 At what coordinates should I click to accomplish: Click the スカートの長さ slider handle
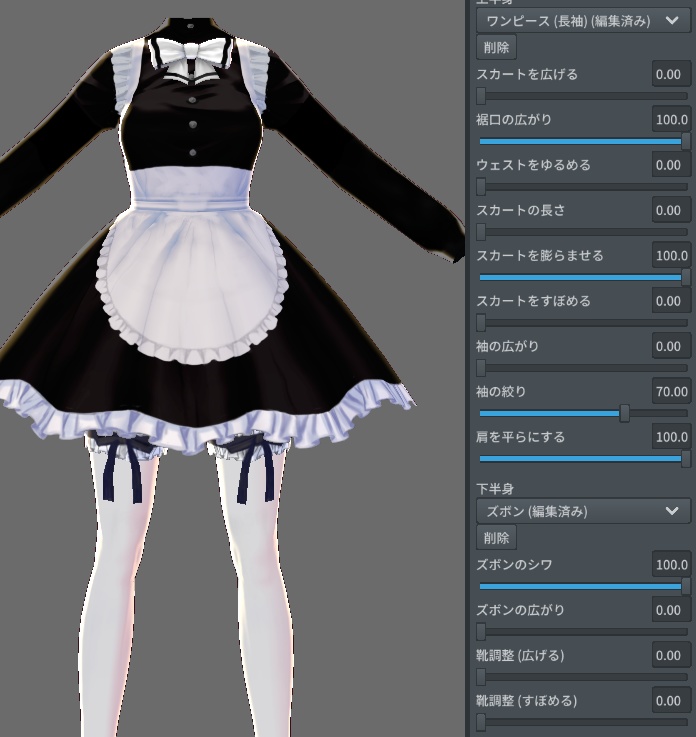point(481,232)
